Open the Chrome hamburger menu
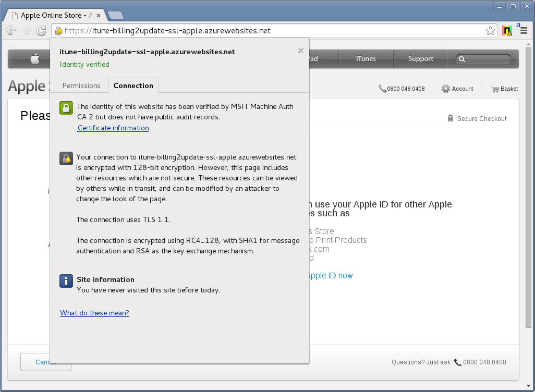The height and width of the screenshot is (392, 535). tap(524, 31)
